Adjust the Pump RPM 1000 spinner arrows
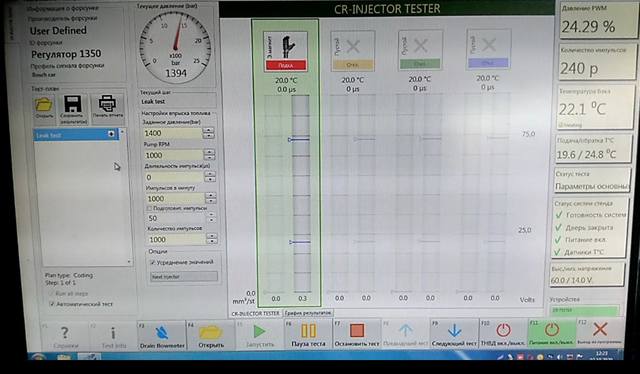This screenshot has height=374, width=640. pyautogui.click(x=209, y=155)
